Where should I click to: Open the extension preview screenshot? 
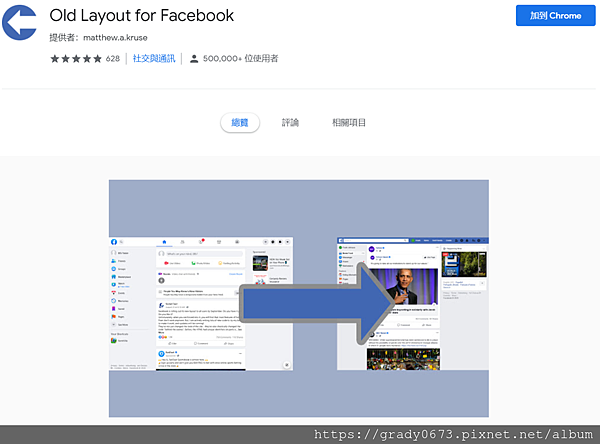298,299
